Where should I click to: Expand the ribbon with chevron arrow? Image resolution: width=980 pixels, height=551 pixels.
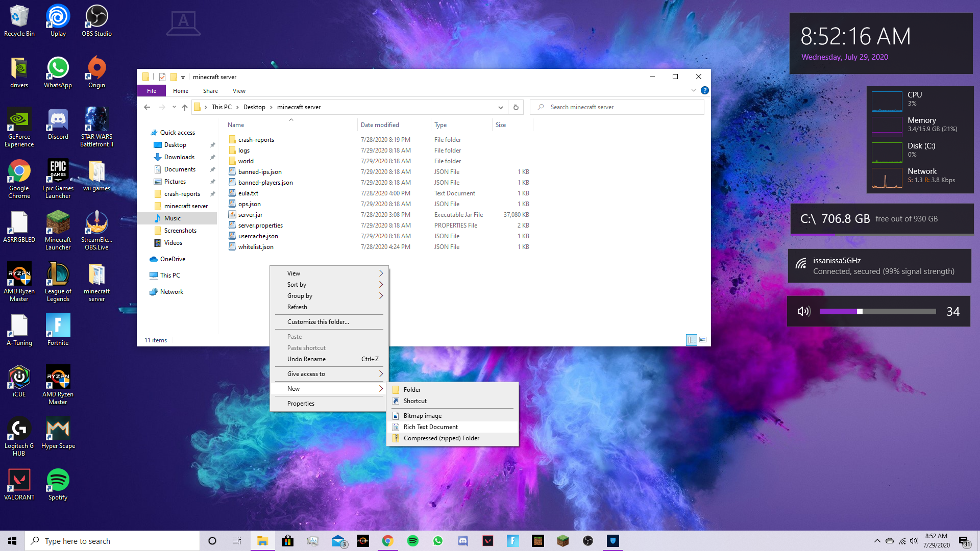(x=694, y=90)
